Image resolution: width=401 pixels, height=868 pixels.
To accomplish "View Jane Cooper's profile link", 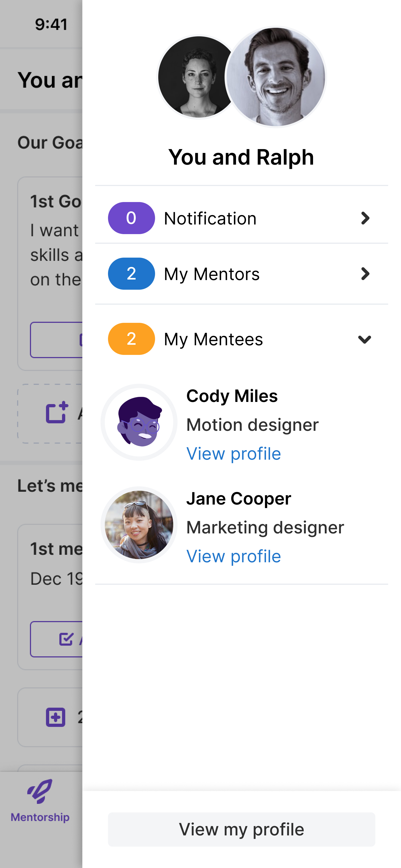I will (234, 556).
